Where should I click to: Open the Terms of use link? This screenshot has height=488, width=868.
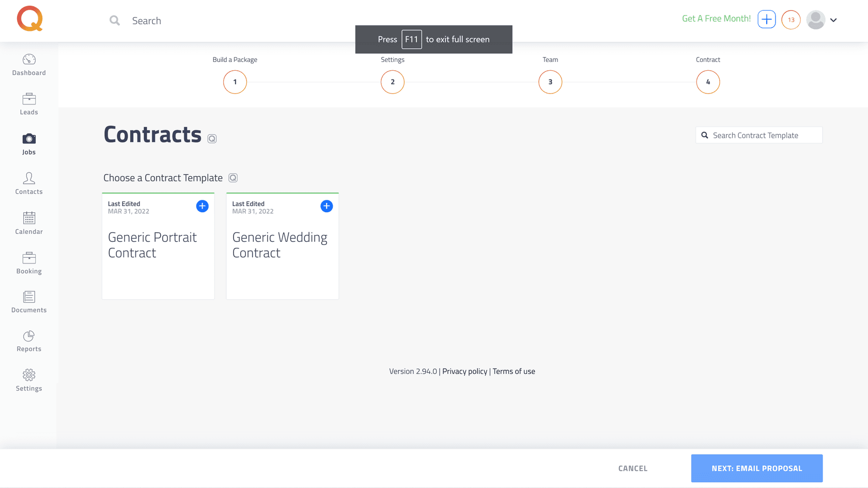pos(514,371)
